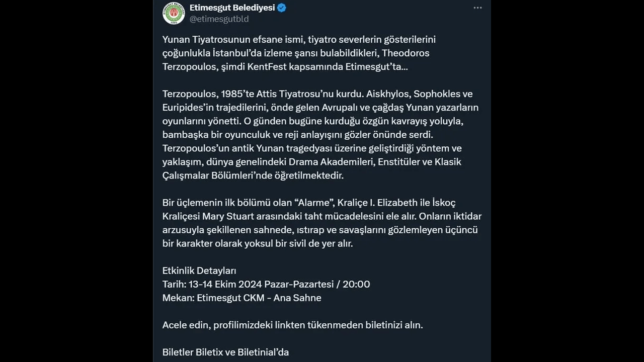The image size is (644, 362).
Task: Toggle follow state from the options menu button
Action: click(477, 8)
